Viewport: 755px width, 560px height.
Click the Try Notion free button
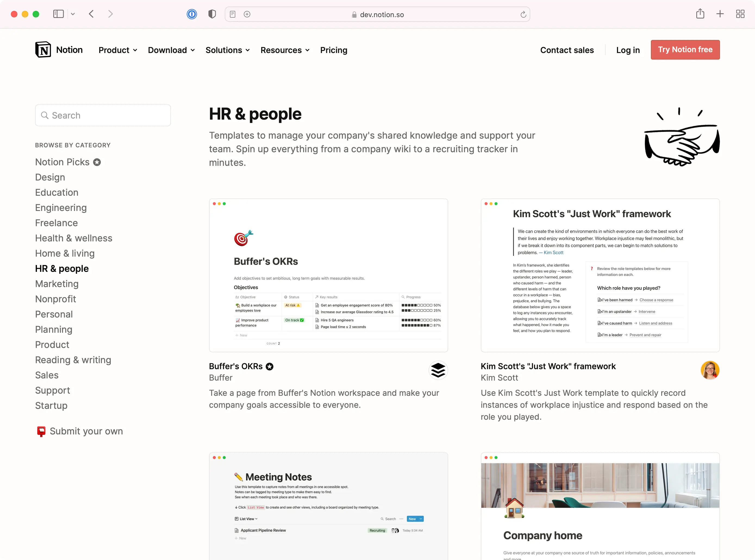[685, 49]
